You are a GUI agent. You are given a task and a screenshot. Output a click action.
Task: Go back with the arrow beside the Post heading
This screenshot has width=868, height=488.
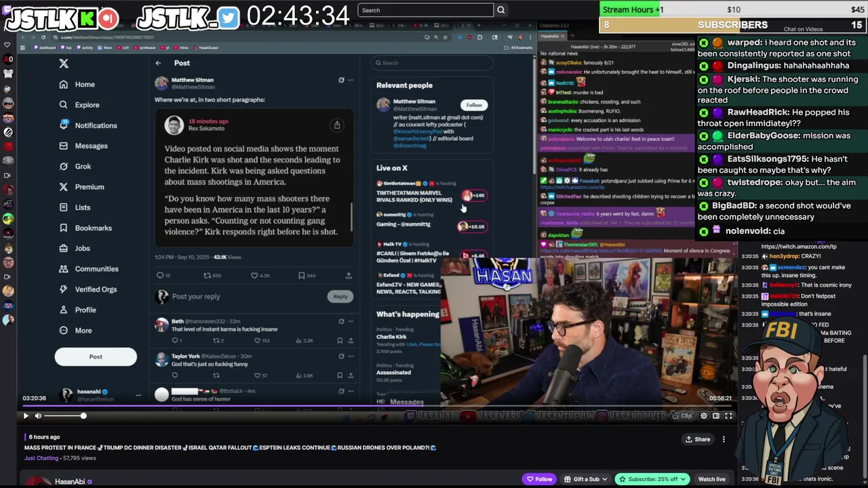158,63
